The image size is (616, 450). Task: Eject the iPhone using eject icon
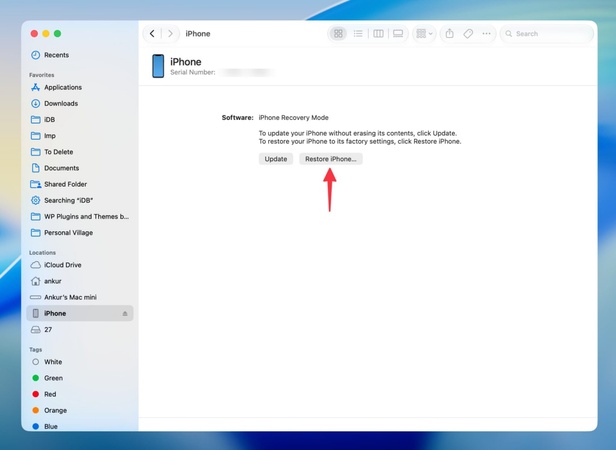click(x=125, y=314)
